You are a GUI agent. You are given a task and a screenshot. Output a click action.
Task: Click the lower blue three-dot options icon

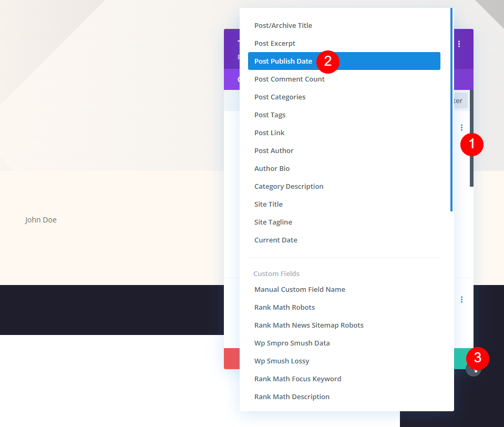click(461, 300)
